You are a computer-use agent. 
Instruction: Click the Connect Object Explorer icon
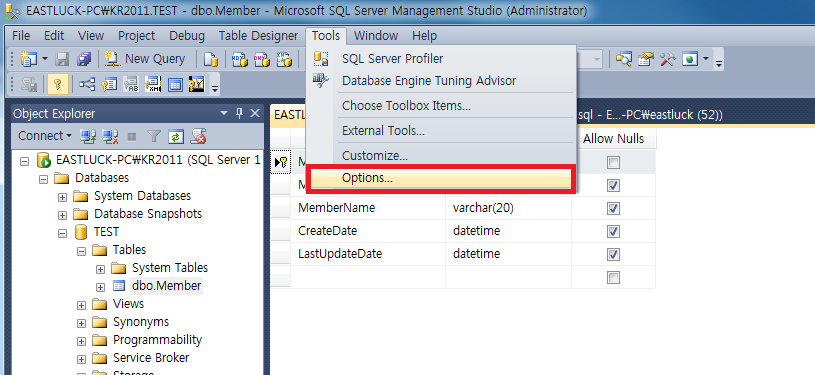tap(88, 136)
